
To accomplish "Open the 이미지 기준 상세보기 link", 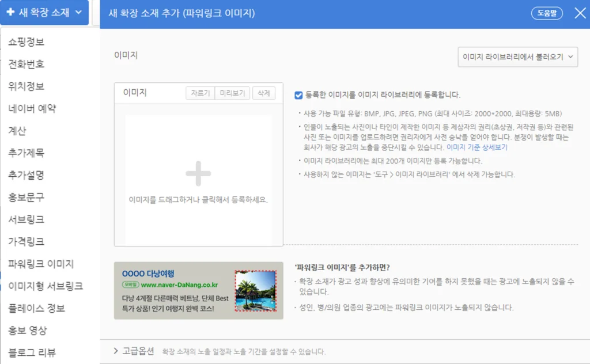I will coord(476,149).
